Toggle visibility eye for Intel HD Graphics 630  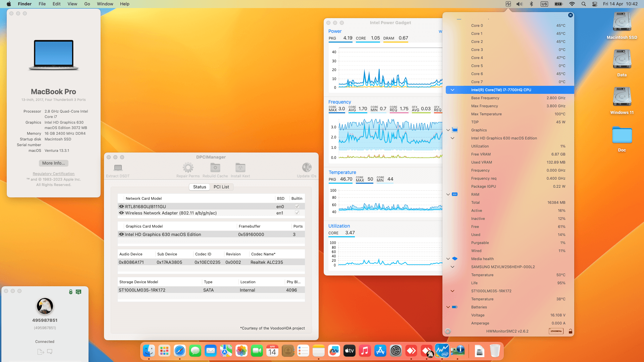121,234
